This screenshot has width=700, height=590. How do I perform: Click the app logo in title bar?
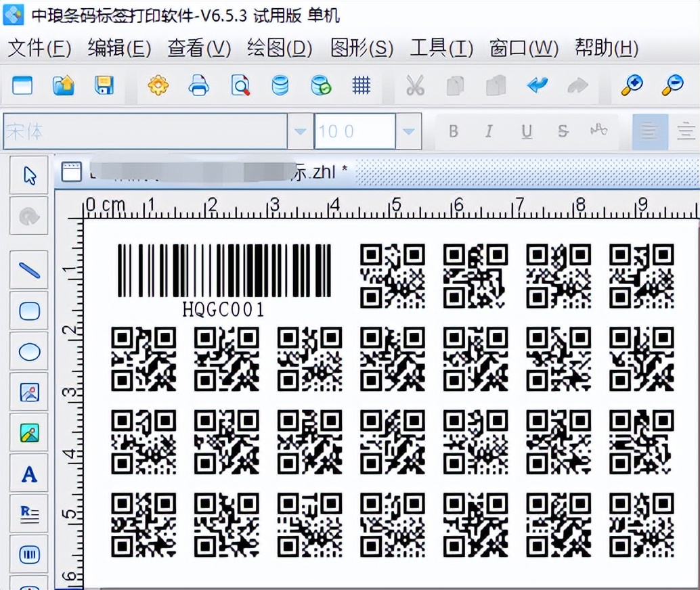[x=14, y=14]
